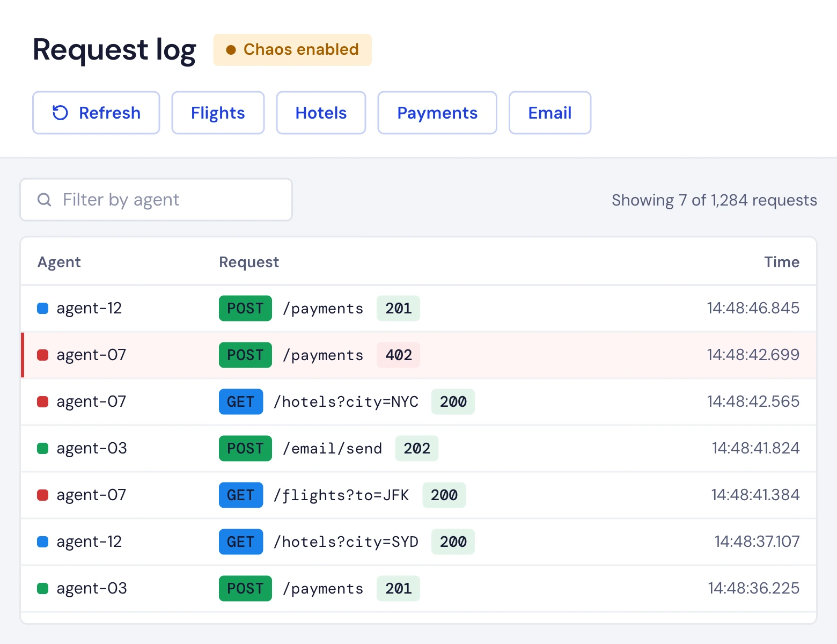Click the POST badge in the 402 row
Screen dimensions: 837x644
pyautogui.click(x=245, y=355)
